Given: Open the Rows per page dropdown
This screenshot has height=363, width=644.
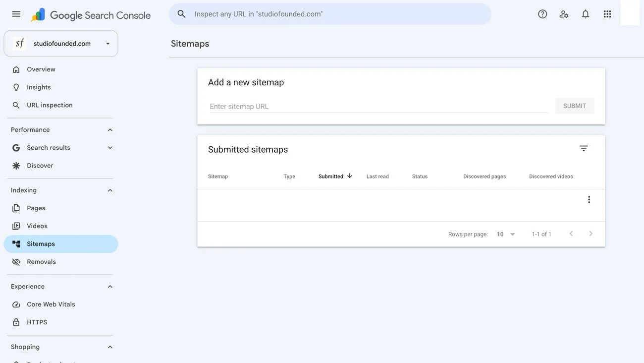Looking at the screenshot, I should (506, 234).
